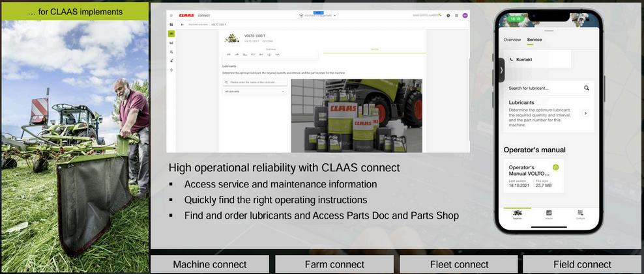Open the help question-mark icon in web header
This screenshot has height=274, width=644.
pyautogui.click(x=448, y=15)
